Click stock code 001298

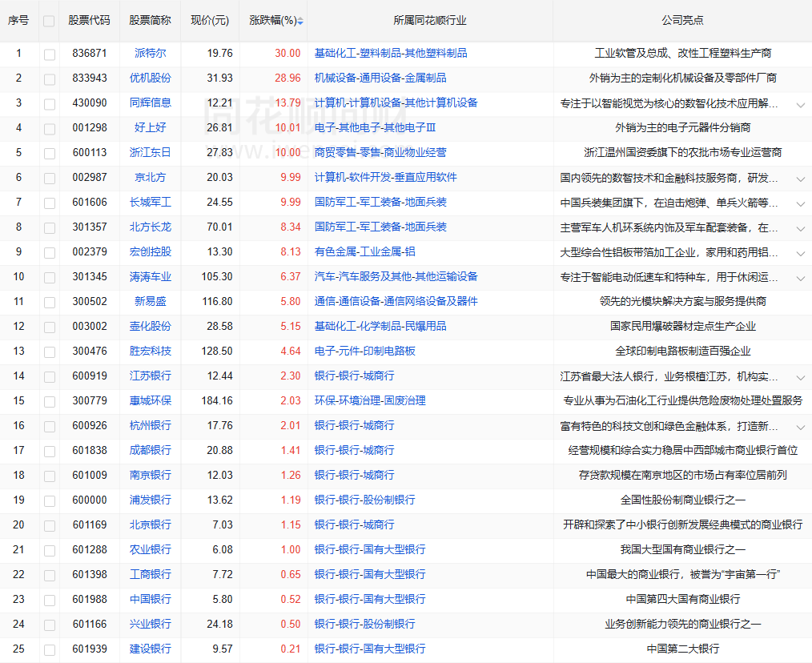[x=90, y=127]
